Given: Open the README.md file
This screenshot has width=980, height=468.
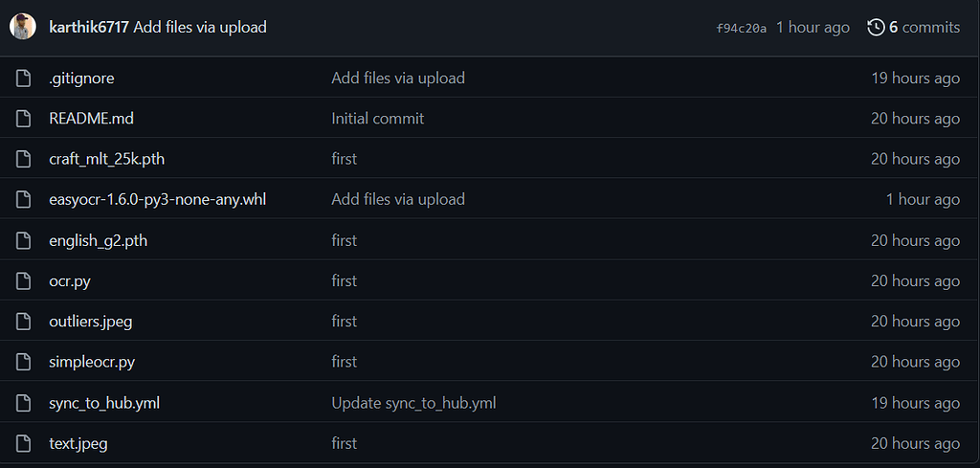Looking at the screenshot, I should pos(91,119).
